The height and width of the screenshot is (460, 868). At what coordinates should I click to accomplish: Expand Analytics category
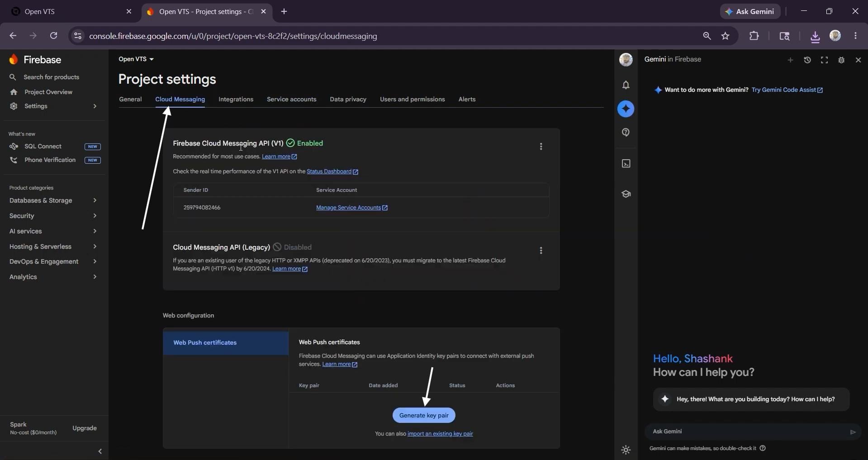coord(95,277)
